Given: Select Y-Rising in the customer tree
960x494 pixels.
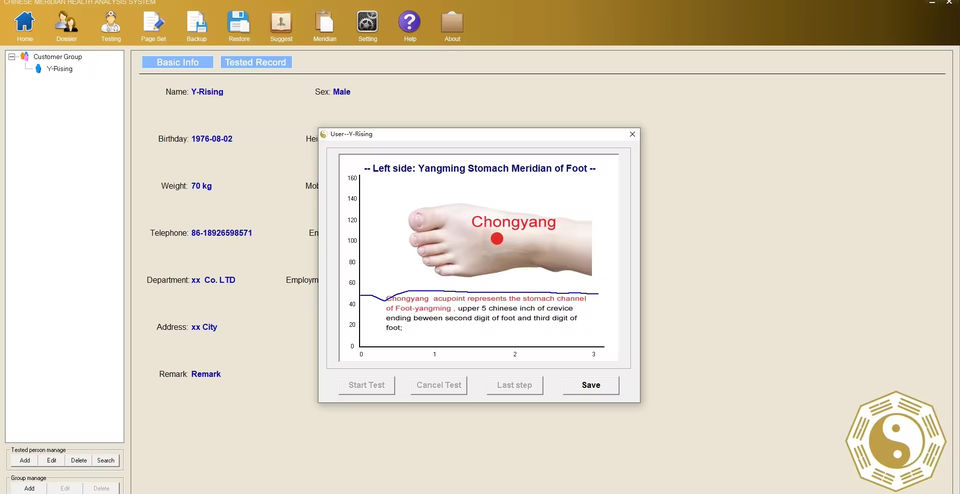Looking at the screenshot, I should coord(59,69).
